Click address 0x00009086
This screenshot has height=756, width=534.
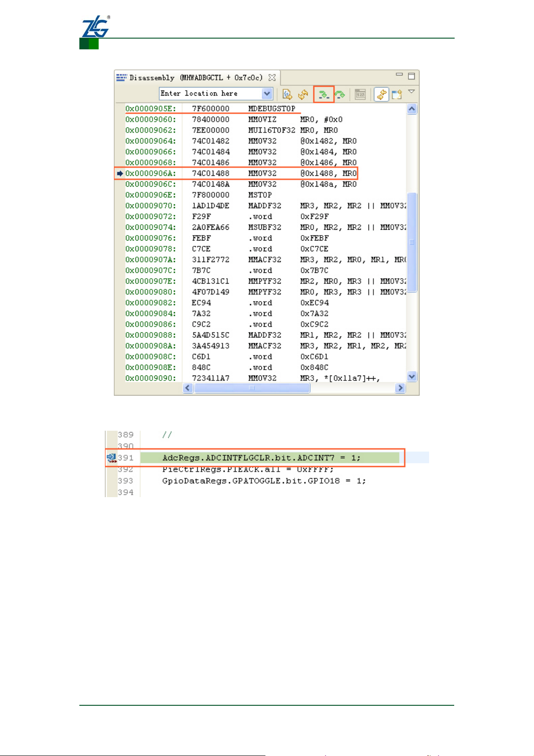[x=151, y=324]
